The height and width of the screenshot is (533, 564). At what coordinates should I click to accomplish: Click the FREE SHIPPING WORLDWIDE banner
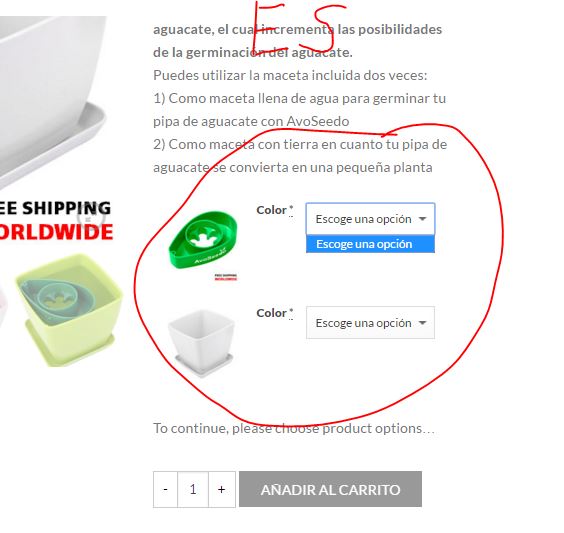[x=56, y=220]
